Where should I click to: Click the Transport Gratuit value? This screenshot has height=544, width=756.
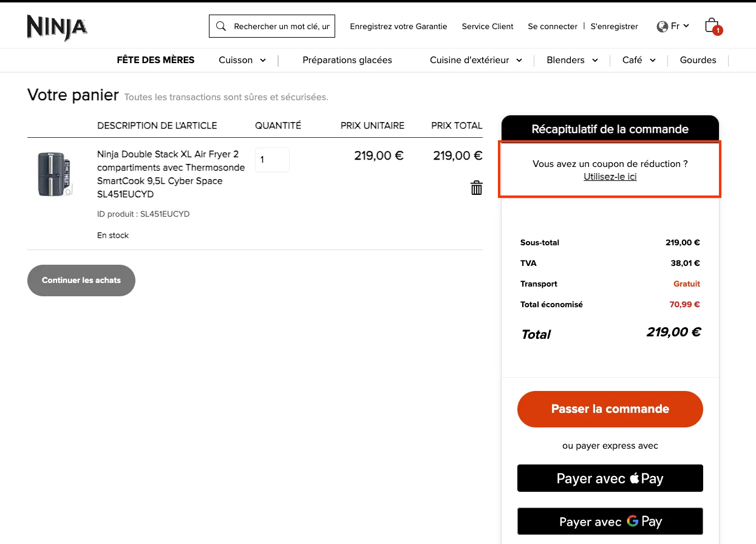tap(687, 284)
